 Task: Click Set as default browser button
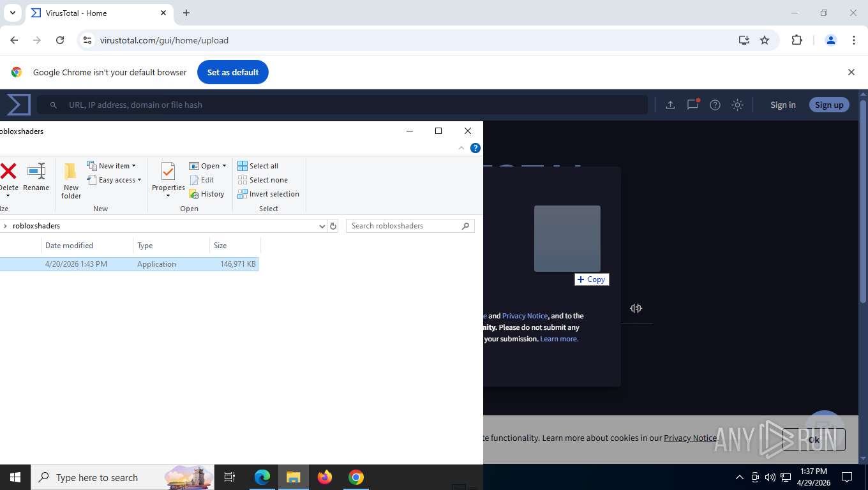(x=233, y=72)
